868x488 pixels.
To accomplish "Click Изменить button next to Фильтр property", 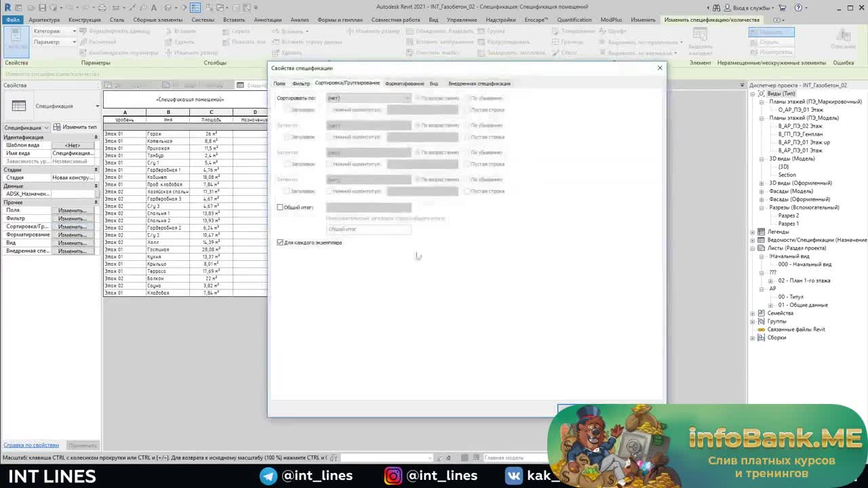I will (72, 218).
